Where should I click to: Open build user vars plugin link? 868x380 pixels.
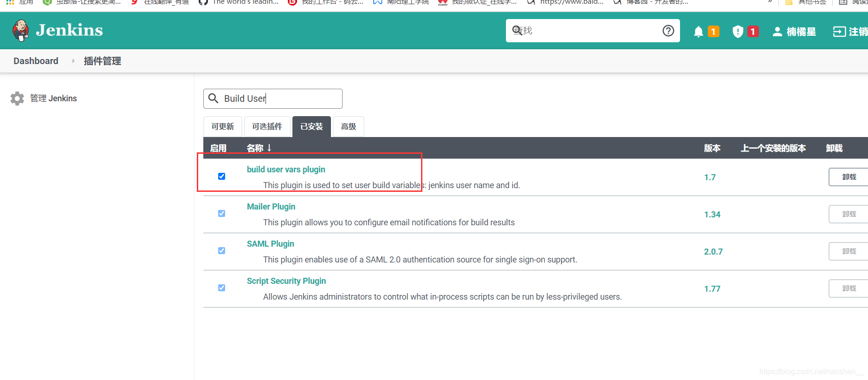286,170
